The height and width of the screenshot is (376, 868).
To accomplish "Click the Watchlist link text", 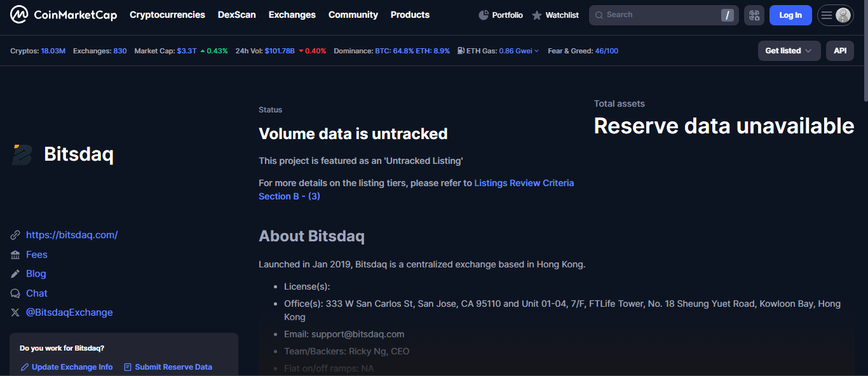I will [x=562, y=15].
